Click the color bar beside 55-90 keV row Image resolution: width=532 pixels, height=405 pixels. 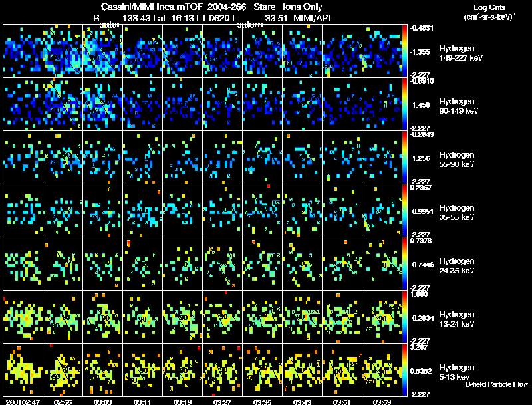point(404,158)
